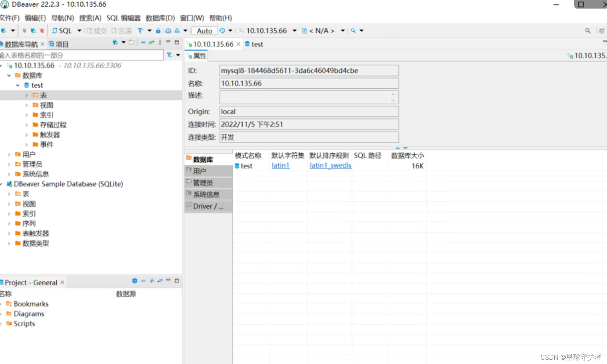Click the 名称 field containing 10.10.135.66
Screen dimensions: 607x364
point(309,83)
